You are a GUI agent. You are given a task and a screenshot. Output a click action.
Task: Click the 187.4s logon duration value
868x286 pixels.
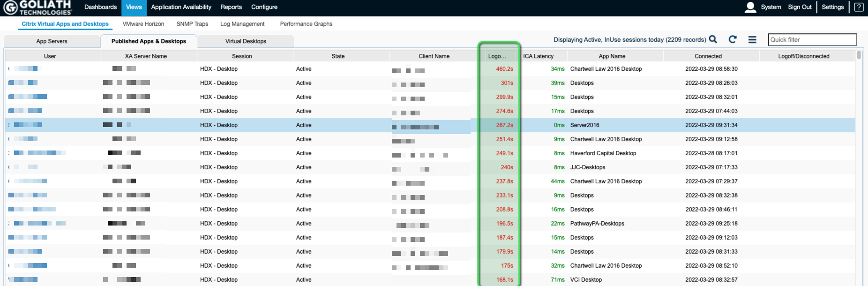tap(504, 238)
